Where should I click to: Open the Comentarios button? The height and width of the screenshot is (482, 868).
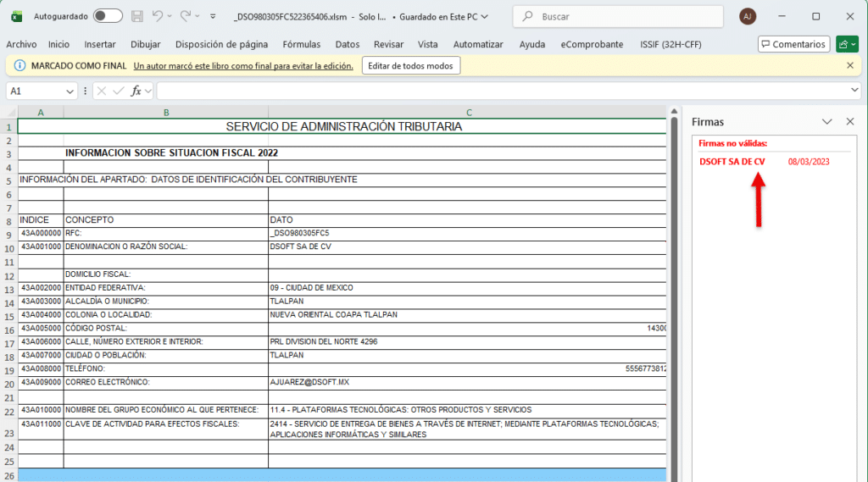pyautogui.click(x=793, y=44)
